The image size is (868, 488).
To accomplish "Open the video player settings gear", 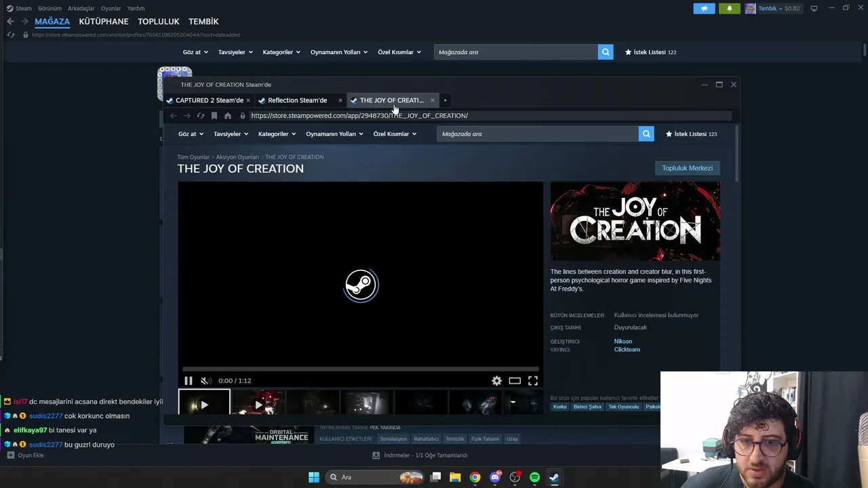I will 496,381.
